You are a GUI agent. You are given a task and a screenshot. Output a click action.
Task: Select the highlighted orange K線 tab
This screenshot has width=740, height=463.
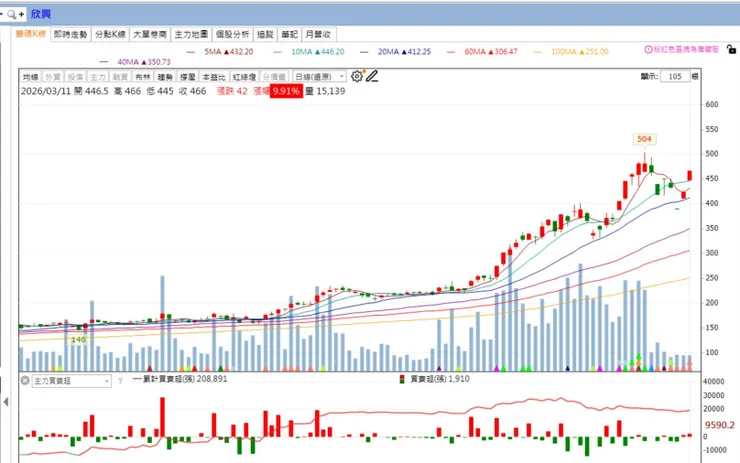click(x=31, y=34)
